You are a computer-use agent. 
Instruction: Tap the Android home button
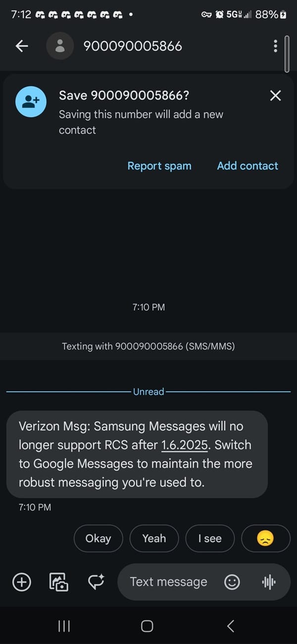(147, 626)
